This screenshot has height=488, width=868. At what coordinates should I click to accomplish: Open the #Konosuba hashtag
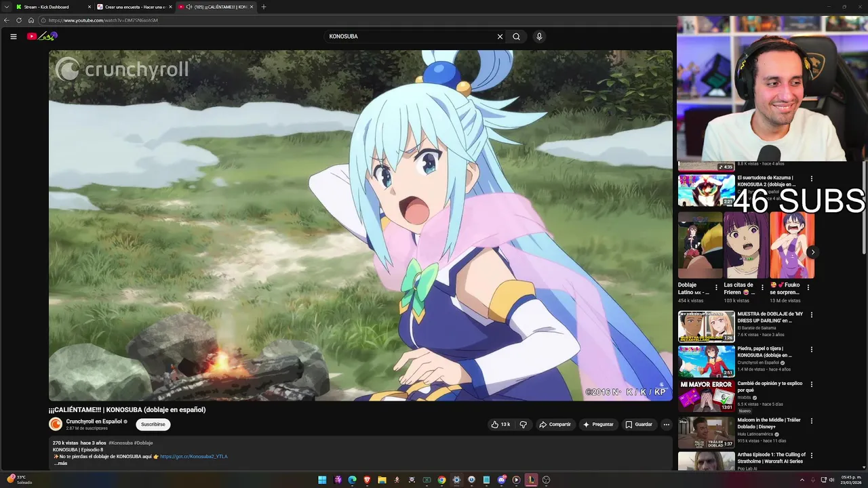120,443
